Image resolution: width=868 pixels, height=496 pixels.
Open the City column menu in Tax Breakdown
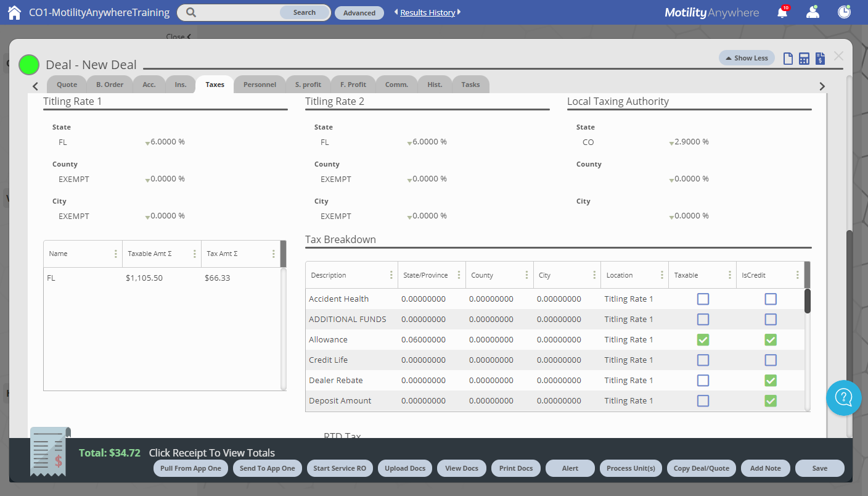click(594, 275)
